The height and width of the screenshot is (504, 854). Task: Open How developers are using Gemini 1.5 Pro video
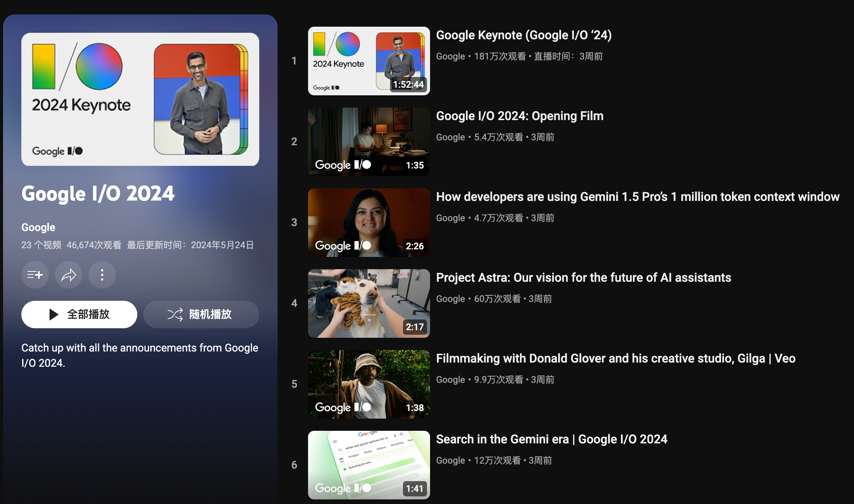638,197
